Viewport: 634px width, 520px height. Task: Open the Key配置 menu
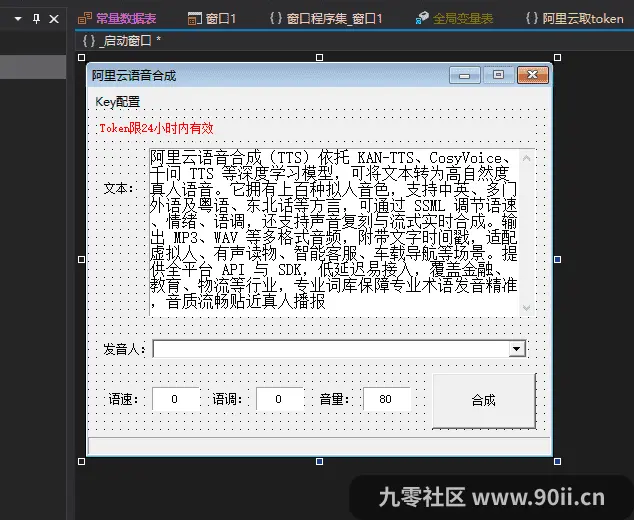click(118, 102)
